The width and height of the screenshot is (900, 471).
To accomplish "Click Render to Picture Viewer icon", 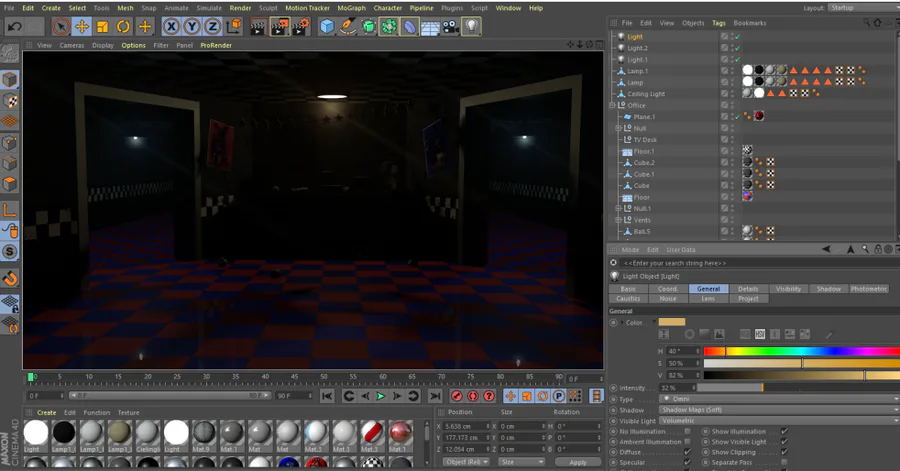I will point(280,26).
